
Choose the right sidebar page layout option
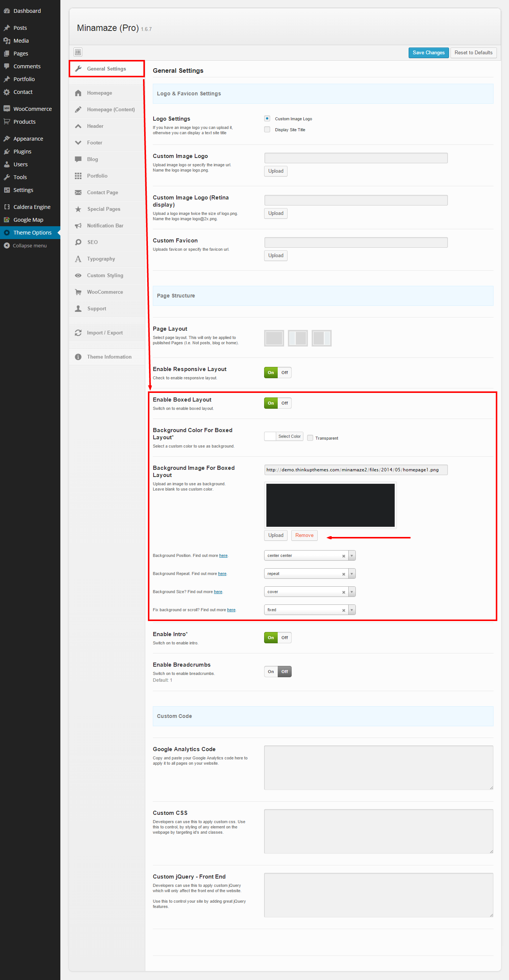(322, 338)
